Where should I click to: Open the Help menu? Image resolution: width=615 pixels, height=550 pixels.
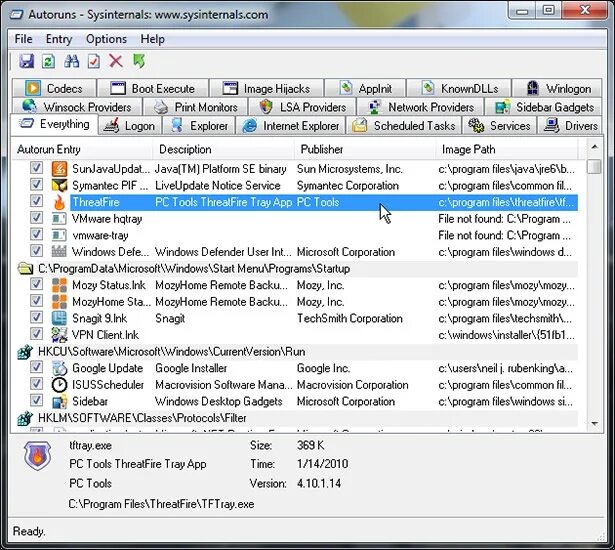[153, 39]
